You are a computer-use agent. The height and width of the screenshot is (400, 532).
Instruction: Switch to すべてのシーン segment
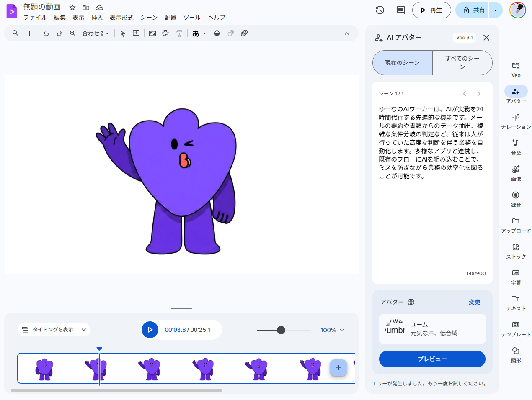pyautogui.click(x=462, y=63)
